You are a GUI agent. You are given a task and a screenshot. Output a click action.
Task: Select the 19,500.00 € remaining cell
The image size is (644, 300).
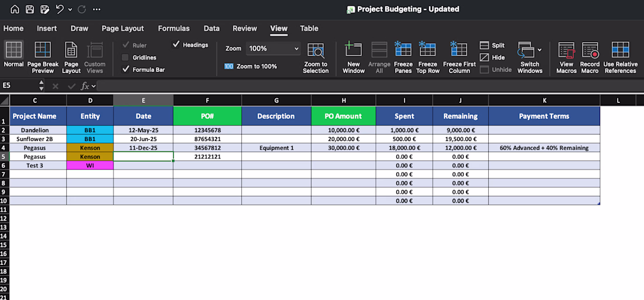click(460, 139)
